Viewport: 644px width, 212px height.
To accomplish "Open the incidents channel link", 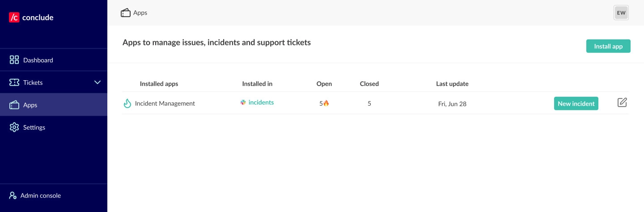I will 261,103.
